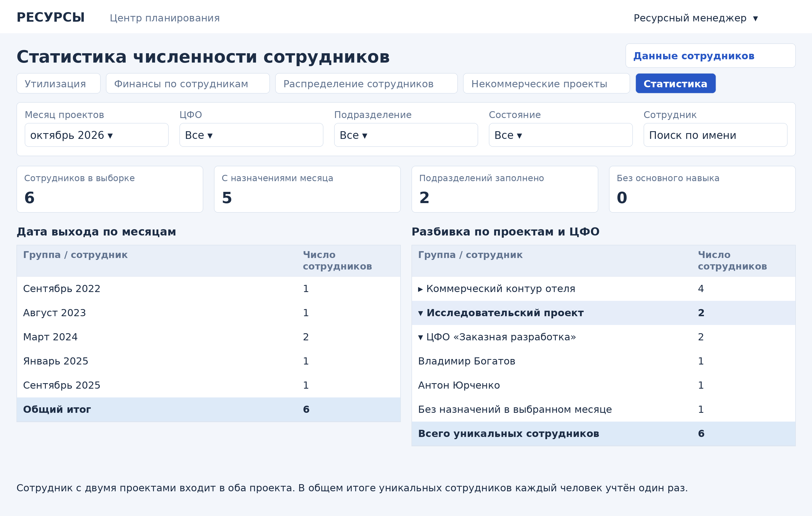Open Центр планирования link
This screenshot has height=516, width=812.
point(165,18)
